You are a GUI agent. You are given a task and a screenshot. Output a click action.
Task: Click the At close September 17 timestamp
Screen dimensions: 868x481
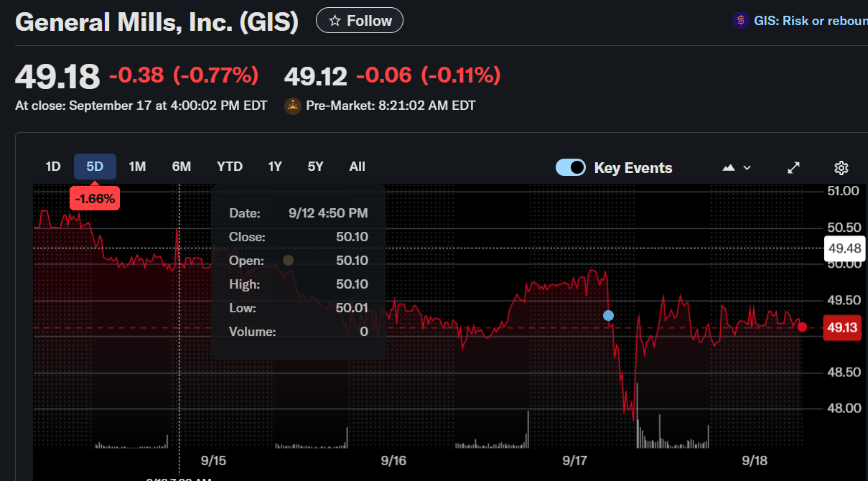[141, 106]
